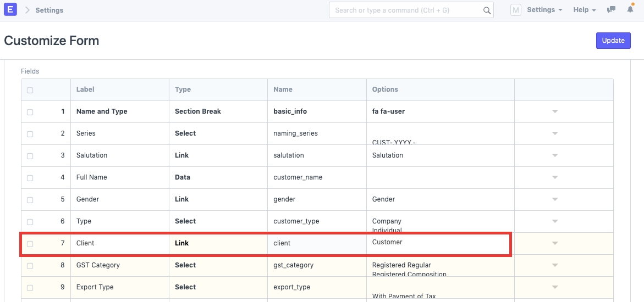Open the chat messages icon
Image resolution: width=644 pixels, height=302 pixels.
pos(611,10)
